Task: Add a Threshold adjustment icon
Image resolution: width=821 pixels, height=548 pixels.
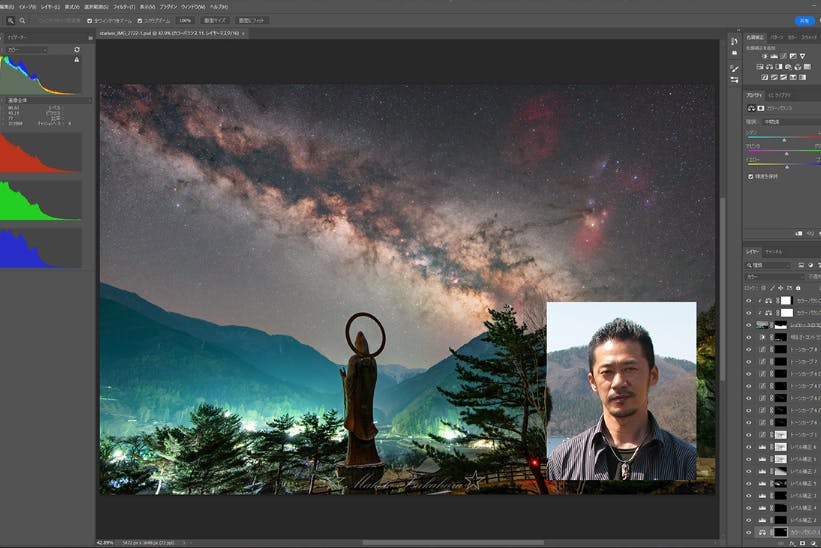Action: (783, 77)
